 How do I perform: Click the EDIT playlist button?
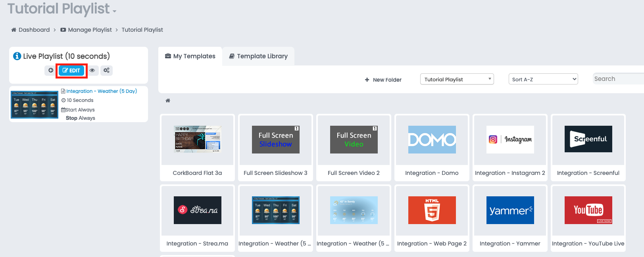71,71
